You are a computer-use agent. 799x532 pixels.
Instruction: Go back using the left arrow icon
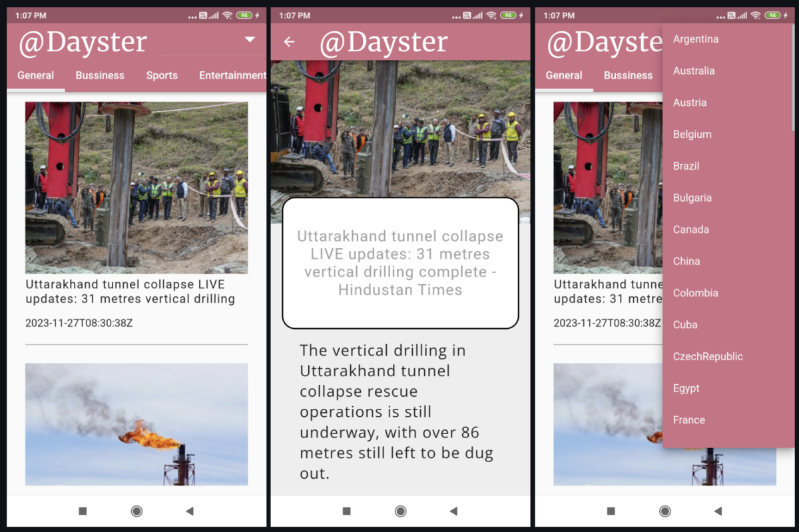point(288,41)
